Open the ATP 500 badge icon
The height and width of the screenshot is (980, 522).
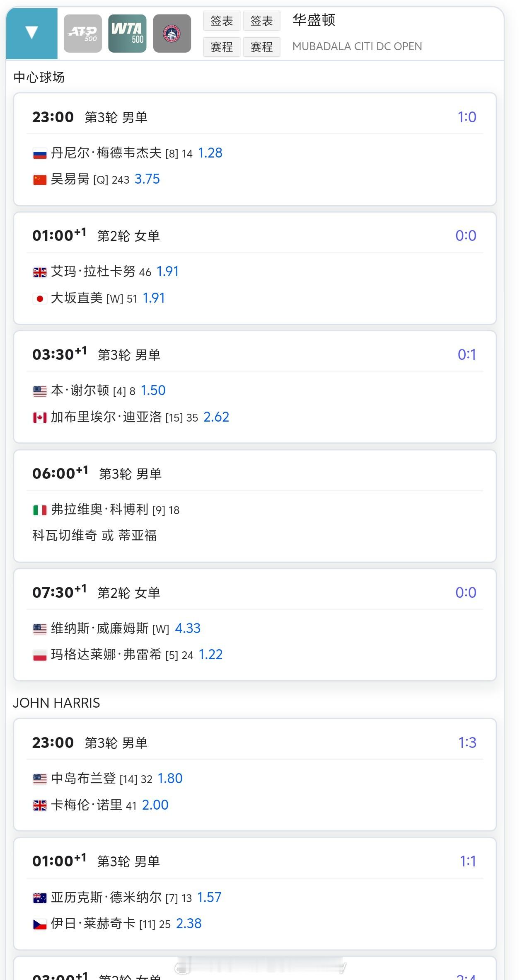click(83, 34)
